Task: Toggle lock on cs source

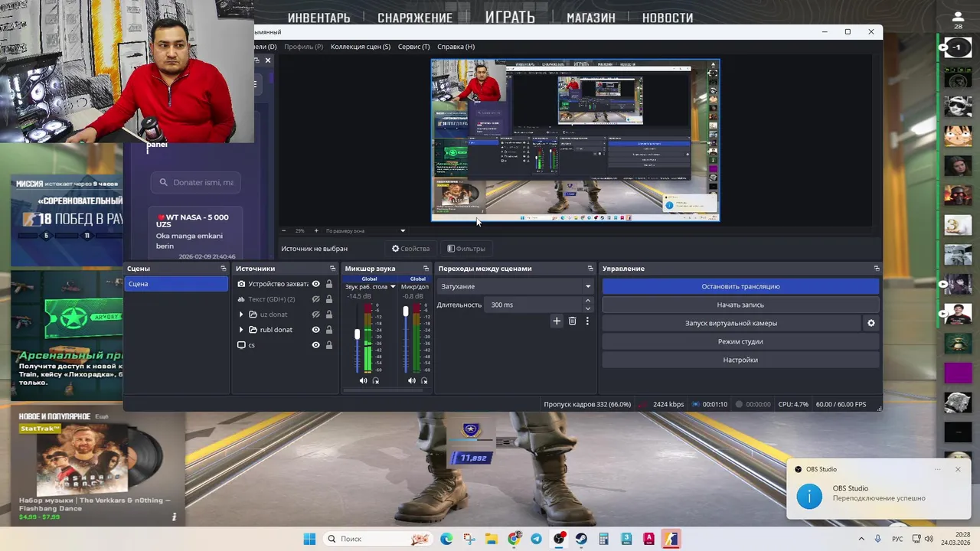Action: (x=329, y=345)
